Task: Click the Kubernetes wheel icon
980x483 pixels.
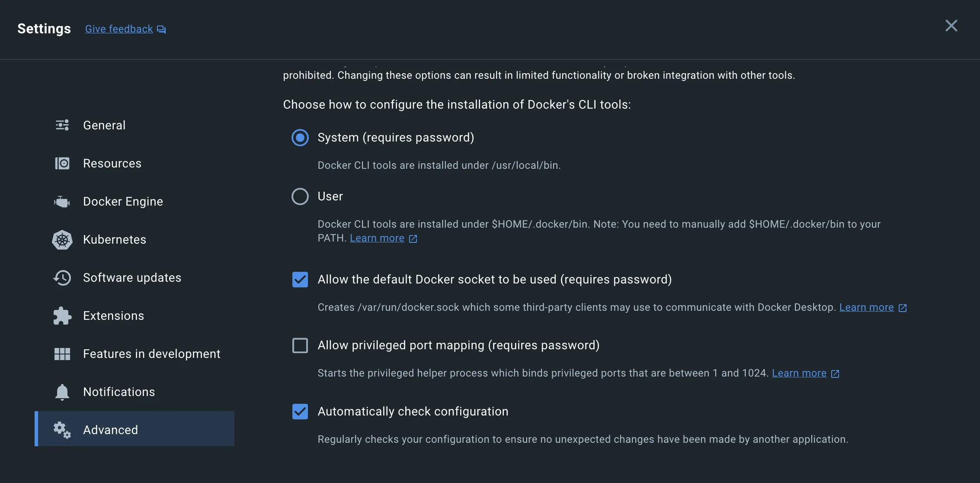Action: pyautogui.click(x=62, y=240)
